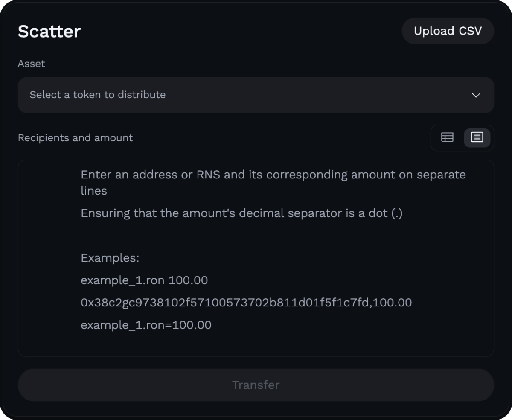Select the Scatter heading

coord(49,31)
